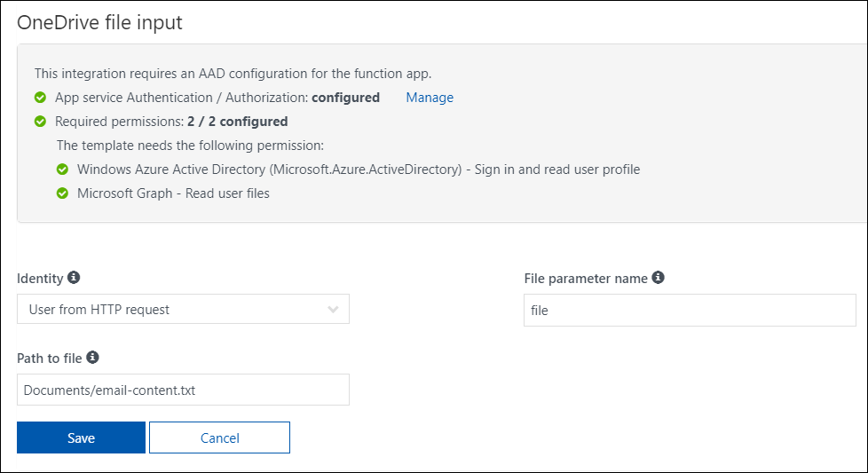The height and width of the screenshot is (473, 868).
Task: Click the '2 / 2 configured' status text
Action: 237,122
